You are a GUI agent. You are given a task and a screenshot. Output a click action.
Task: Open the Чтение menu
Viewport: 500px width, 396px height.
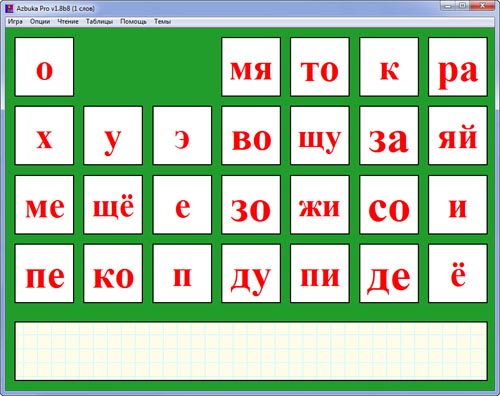[x=68, y=22]
